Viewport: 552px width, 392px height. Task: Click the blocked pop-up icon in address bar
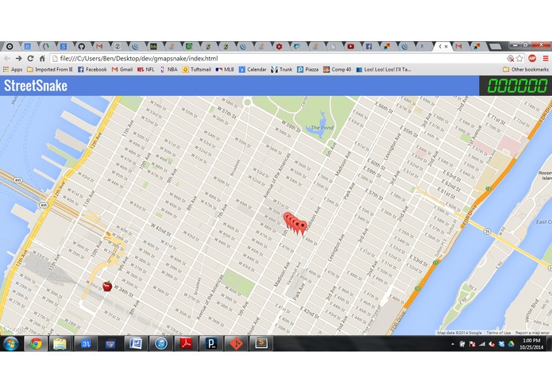tap(510, 59)
